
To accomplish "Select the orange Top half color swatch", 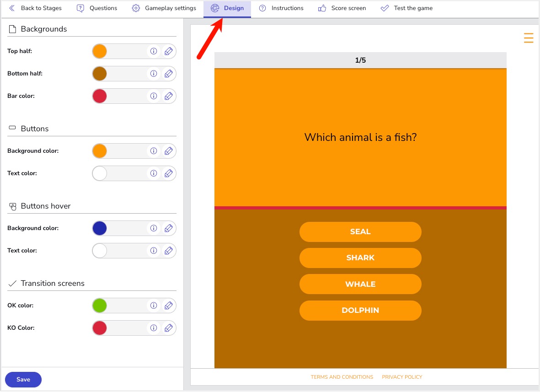I will 100,51.
